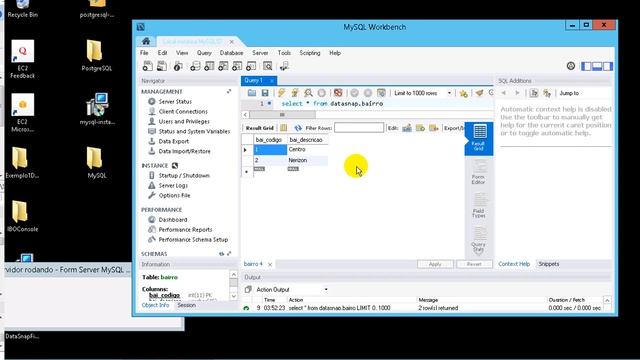Switch to the Snippets tab

pyautogui.click(x=549, y=264)
